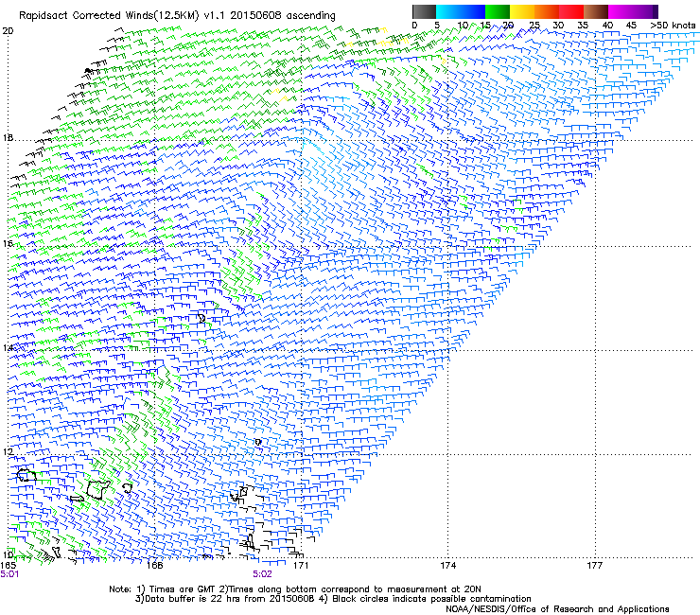The height and width of the screenshot is (615, 700).
Task: Click the green 15-20 knots legend swatch
Action: click(x=498, y=11)
